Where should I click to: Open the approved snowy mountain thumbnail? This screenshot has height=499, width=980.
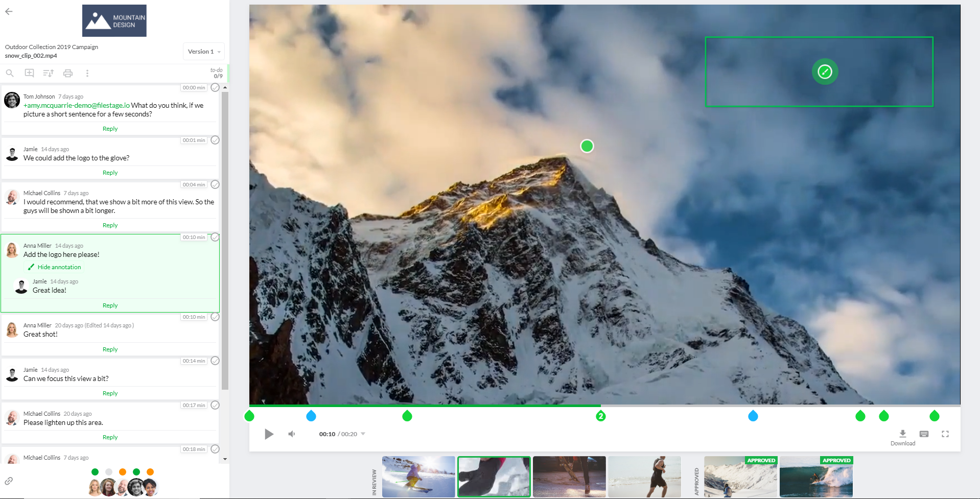(x=741, y=477)
